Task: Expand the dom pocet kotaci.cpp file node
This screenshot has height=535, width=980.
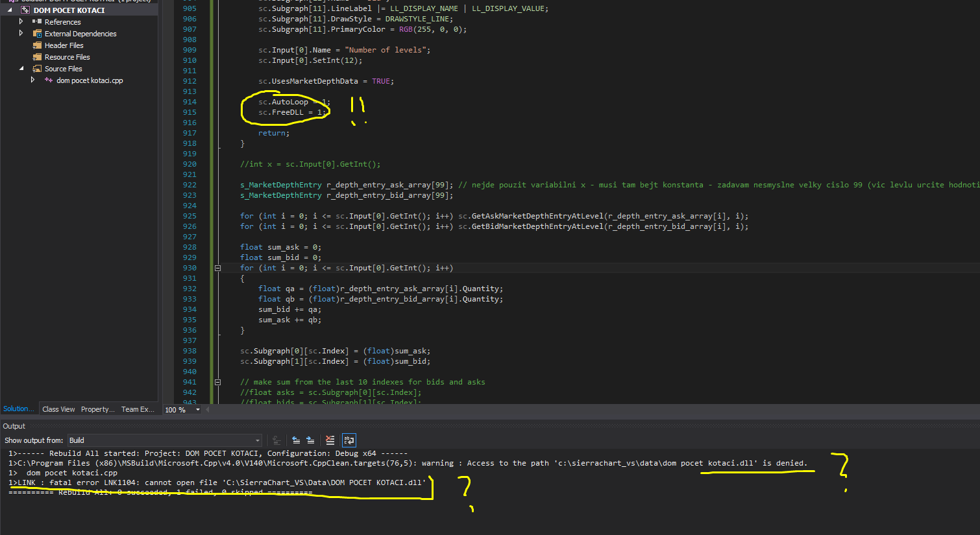Action: [33, 80]
